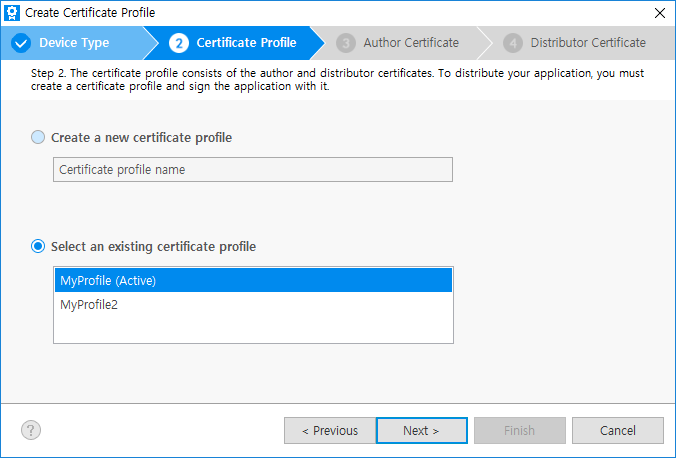
Task: Click the Tizen app icon in title bar
Action: pos(11,13)
